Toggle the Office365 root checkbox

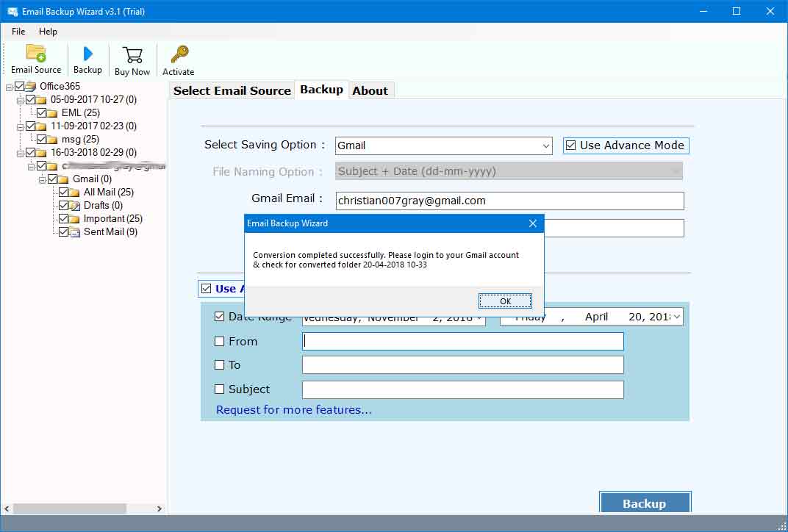[19, 86]
